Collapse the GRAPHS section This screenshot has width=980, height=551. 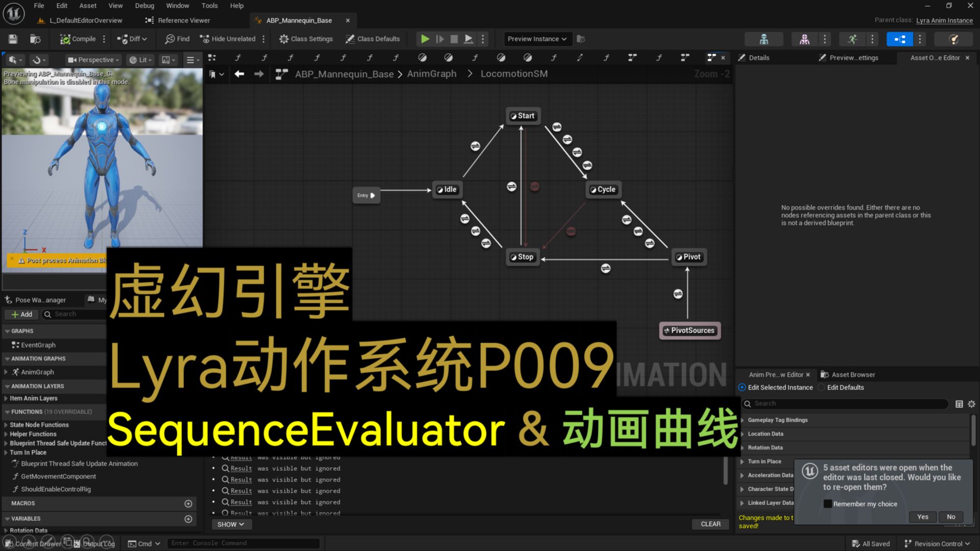click(7, 331)
